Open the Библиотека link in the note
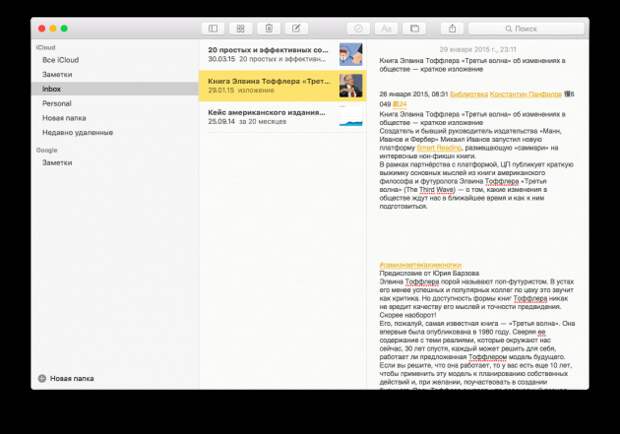Viewport: 620px width, 434px height. point(469,94)
